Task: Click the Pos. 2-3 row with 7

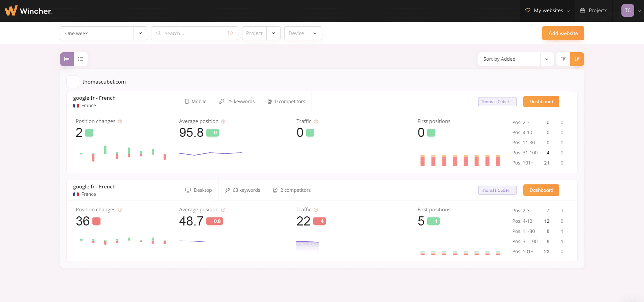Action: click(538, 211)
